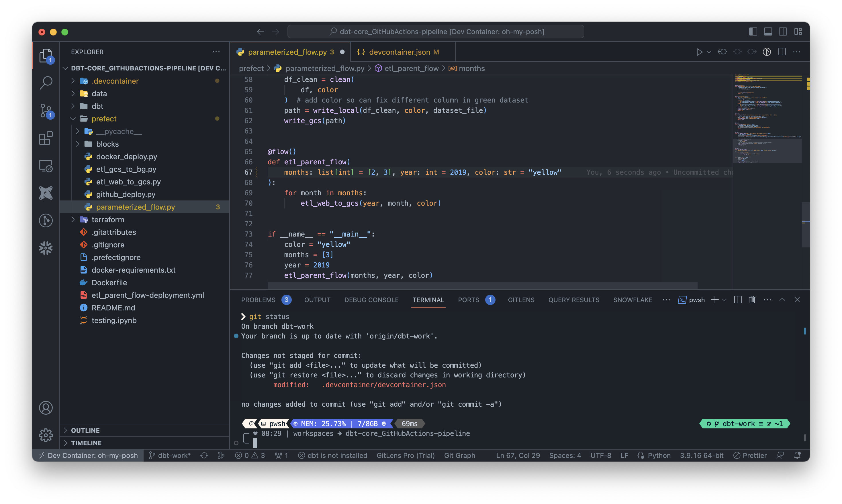The image size is (842, 504).
Task: Switch to QUERY RESULTS panel tab
Action: click(573, 300)
